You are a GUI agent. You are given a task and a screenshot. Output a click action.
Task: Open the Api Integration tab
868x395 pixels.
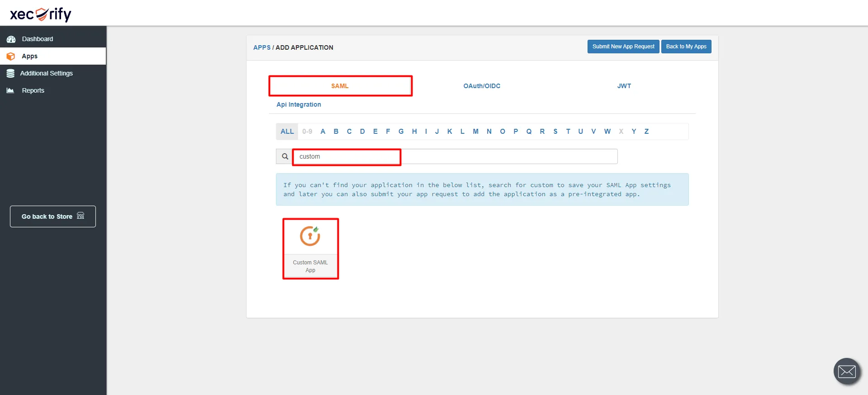tap(299, 104)
